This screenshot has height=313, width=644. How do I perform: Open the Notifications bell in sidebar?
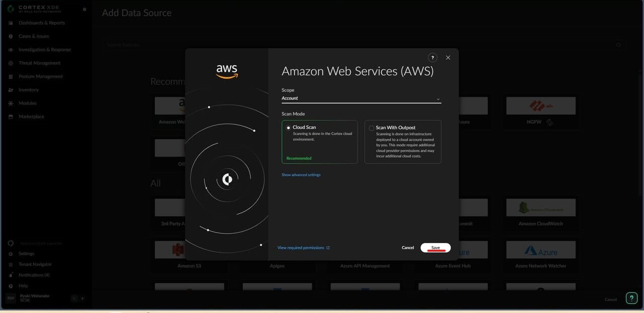point(11,275)
